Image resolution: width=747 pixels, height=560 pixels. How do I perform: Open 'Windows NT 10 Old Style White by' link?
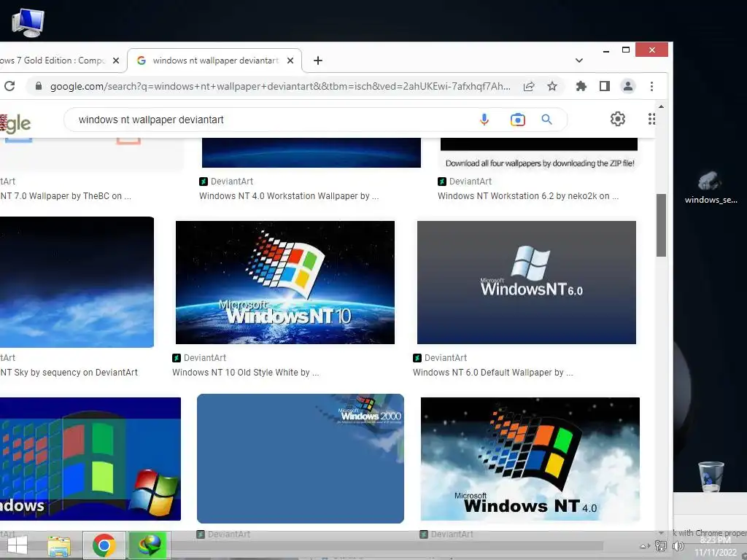point(245,373)
